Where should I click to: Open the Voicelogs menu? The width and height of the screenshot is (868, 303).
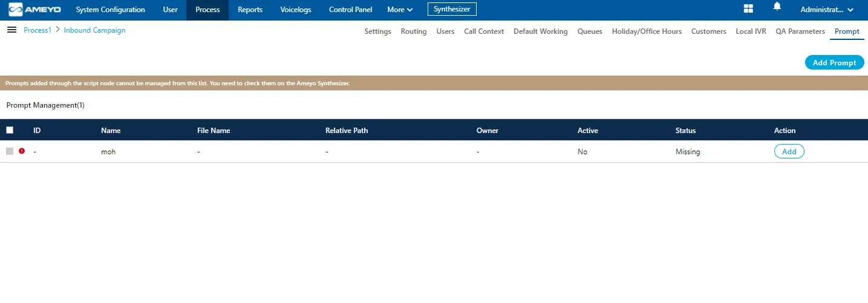click(x=296, y=10)
